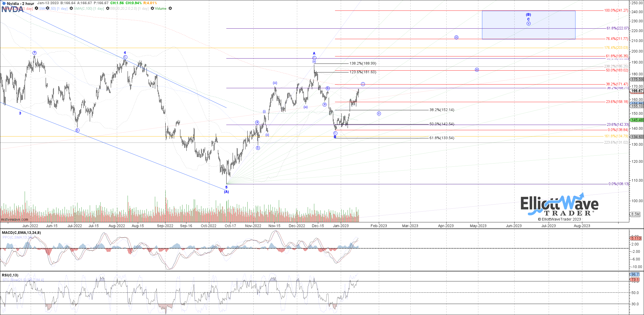Click the blue wave 3 label

point(20,113)
